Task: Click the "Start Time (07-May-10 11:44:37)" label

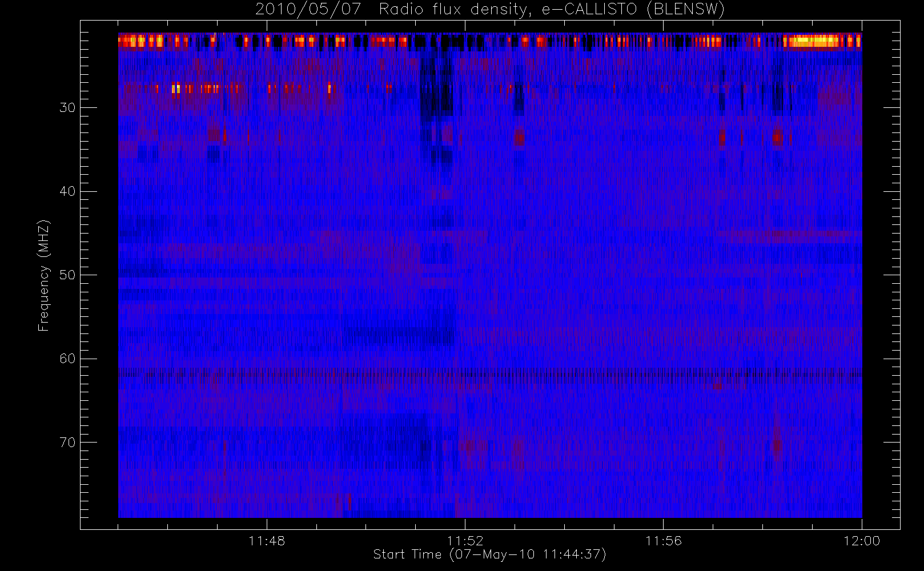Action: pos(489,554)
